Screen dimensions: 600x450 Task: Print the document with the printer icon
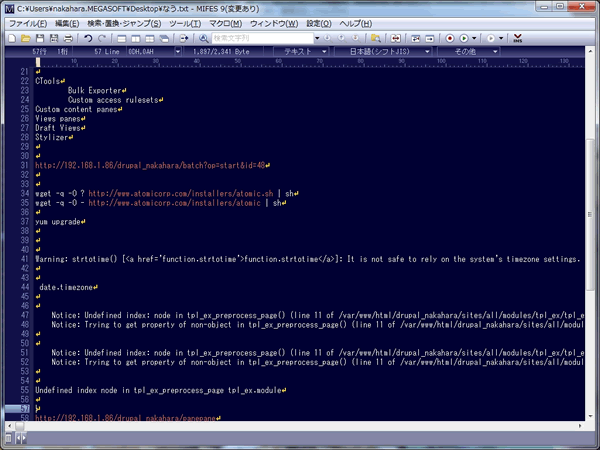(x=68, y=37)
